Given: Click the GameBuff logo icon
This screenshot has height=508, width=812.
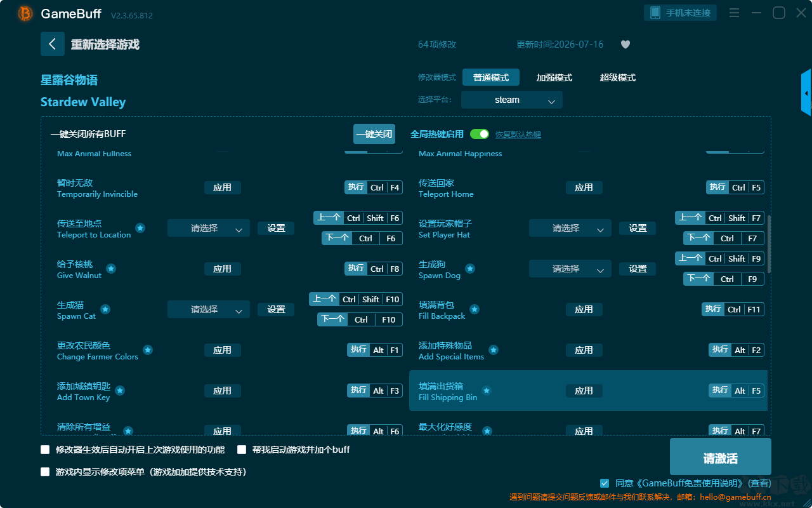Looking at the screenshot, I should (25, 13).
